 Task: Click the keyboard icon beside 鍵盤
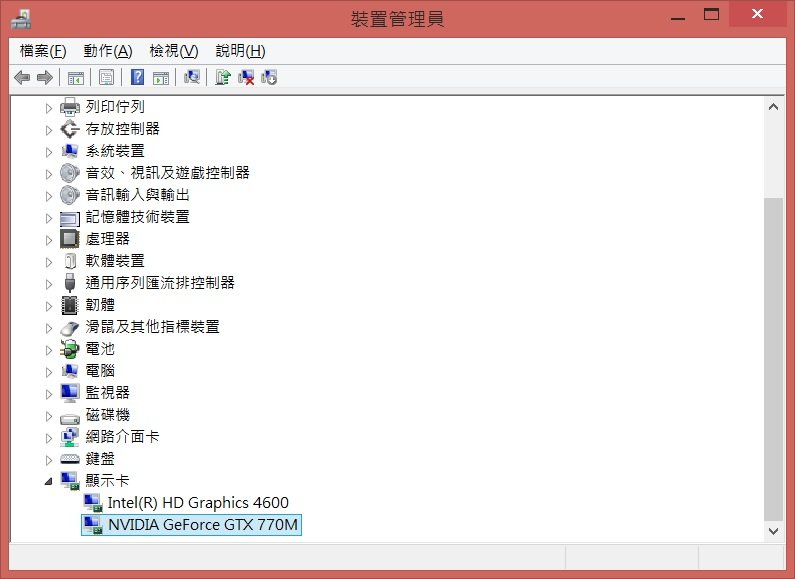point(70,459)
